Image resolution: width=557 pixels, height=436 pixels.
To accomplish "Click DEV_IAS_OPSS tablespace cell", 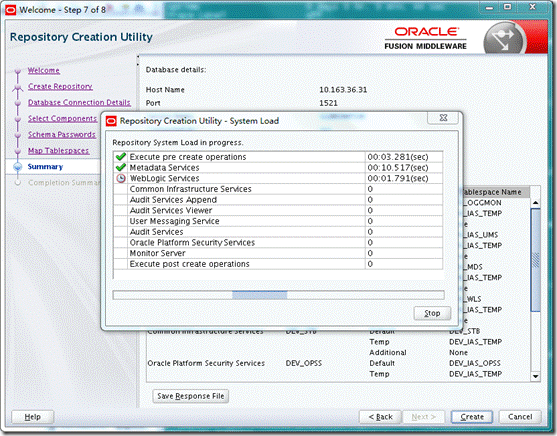I will point(475,363).
